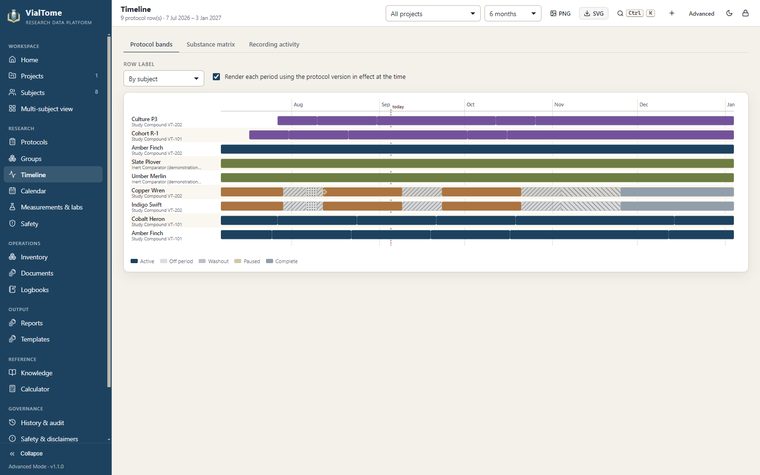This screenshot has width=760, height=475.
Task: Click the today marker on timeline
Action: click(398, 107)
